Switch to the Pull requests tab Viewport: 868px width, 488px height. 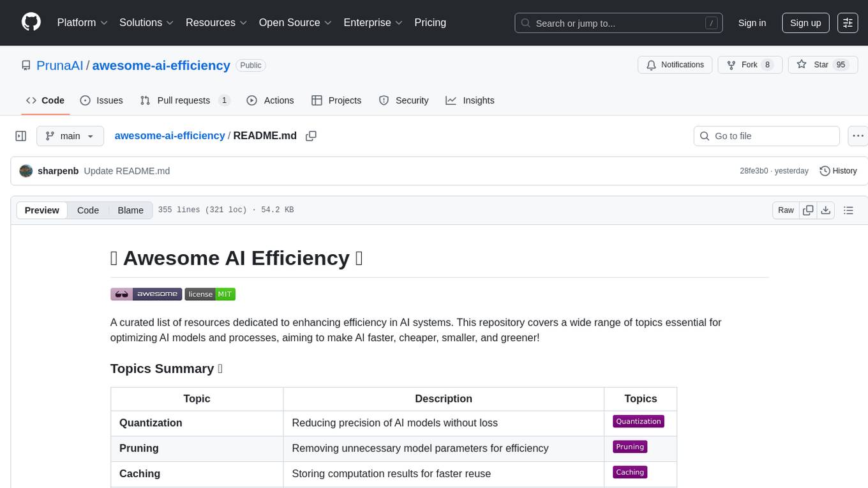coord(184,100)
